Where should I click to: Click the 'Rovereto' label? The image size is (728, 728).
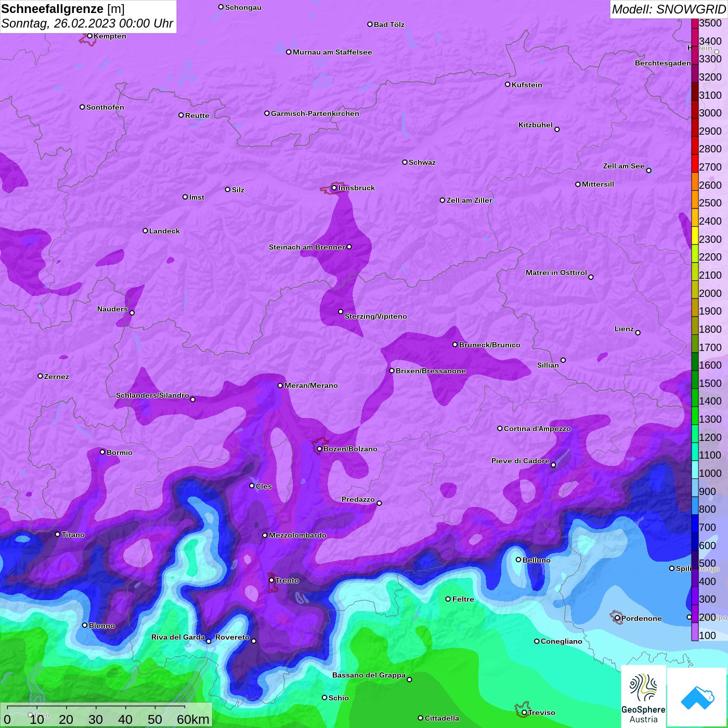click(x=232, y=637)
